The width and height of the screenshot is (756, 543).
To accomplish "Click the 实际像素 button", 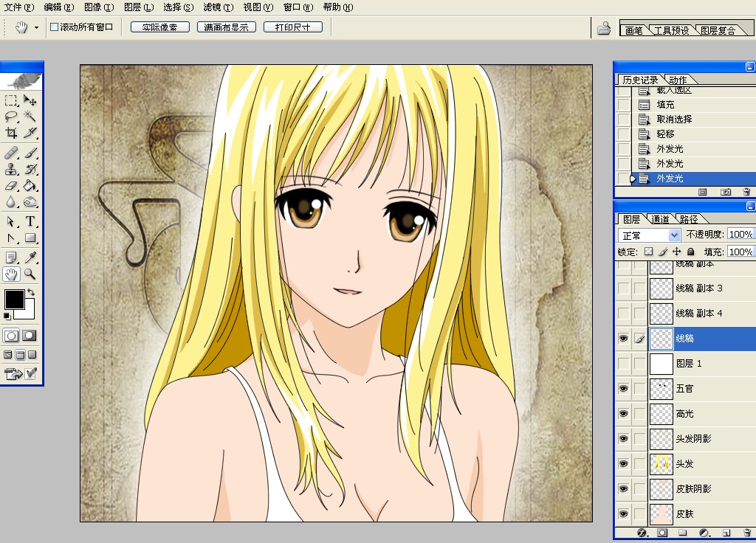I will click(159, 27).
